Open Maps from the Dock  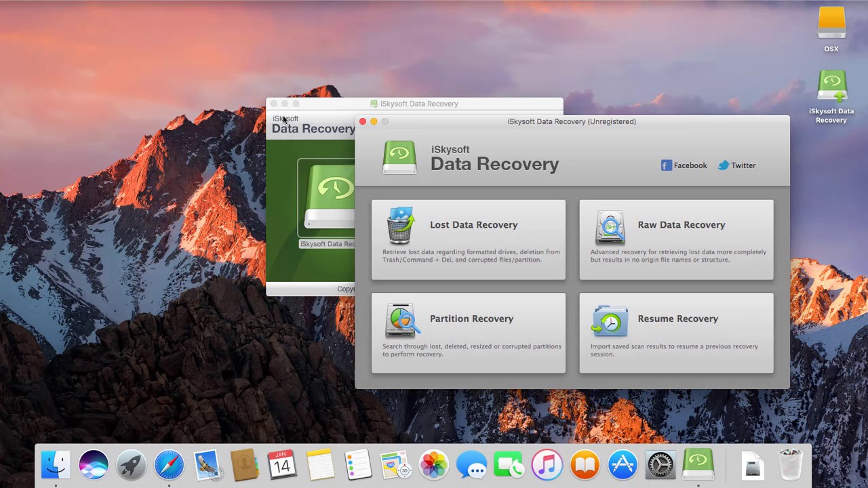pyautogui.click(x=395, y=465)
